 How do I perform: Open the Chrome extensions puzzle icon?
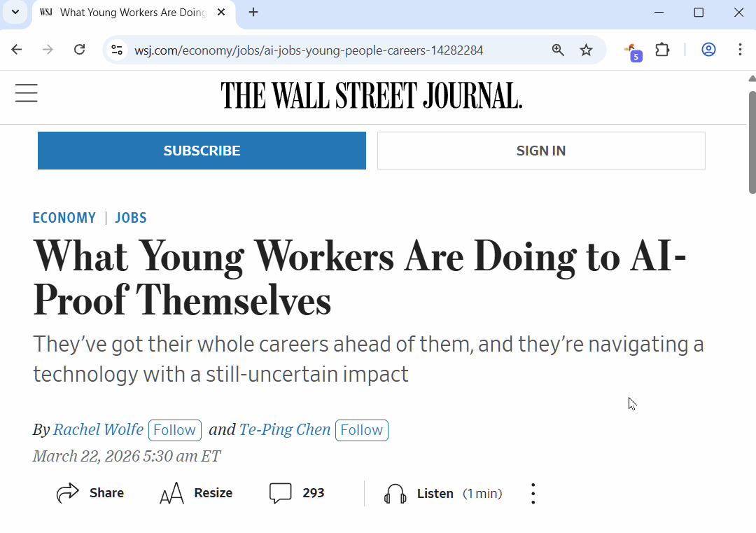tap(661, 50)
